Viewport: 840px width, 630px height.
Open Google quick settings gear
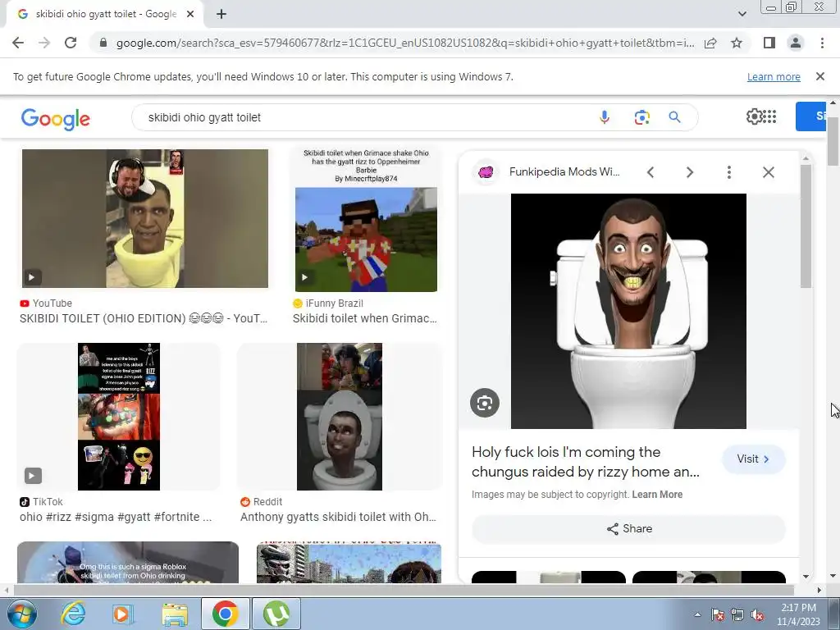(x=755, y=116)
